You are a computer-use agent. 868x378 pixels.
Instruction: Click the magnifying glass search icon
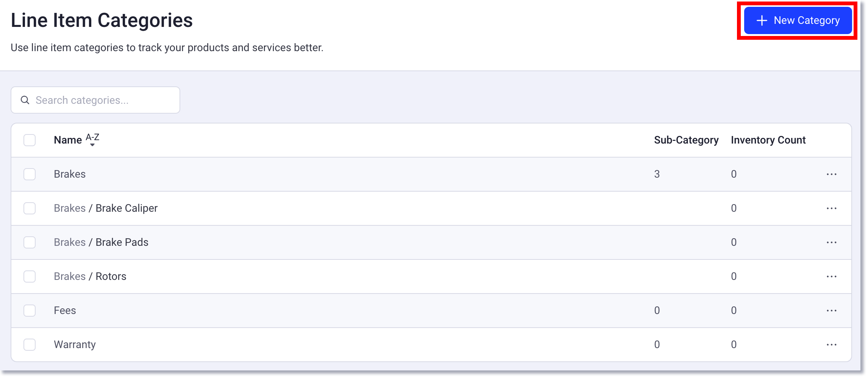tap(25, 100)
